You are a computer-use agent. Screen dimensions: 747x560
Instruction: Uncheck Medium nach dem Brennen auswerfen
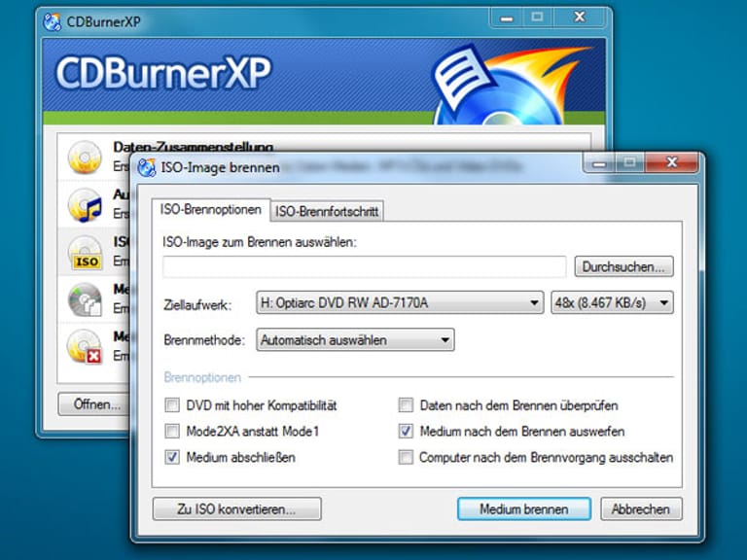click(x=406, y=432)
